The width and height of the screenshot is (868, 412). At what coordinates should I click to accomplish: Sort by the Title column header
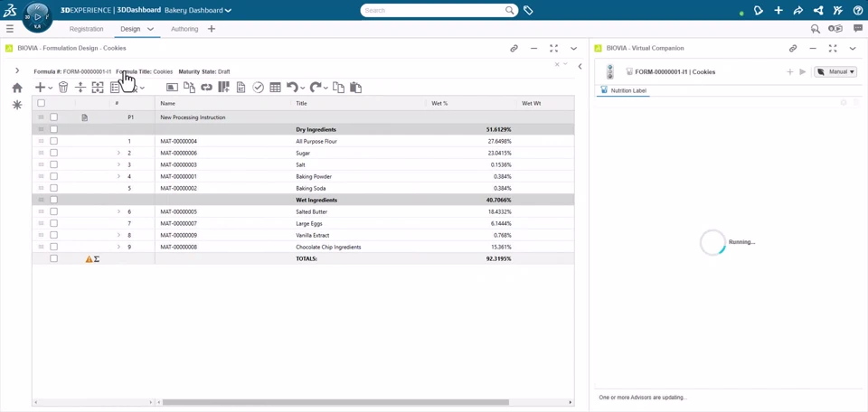pos(301,103)
